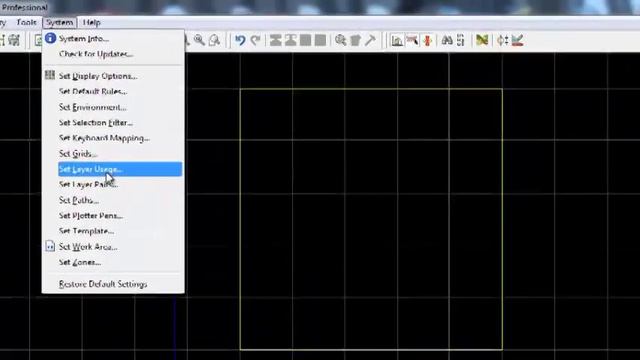640x360 pixels.
Task: Select Restore Default Settings
Action: click(x=113, y=284)
